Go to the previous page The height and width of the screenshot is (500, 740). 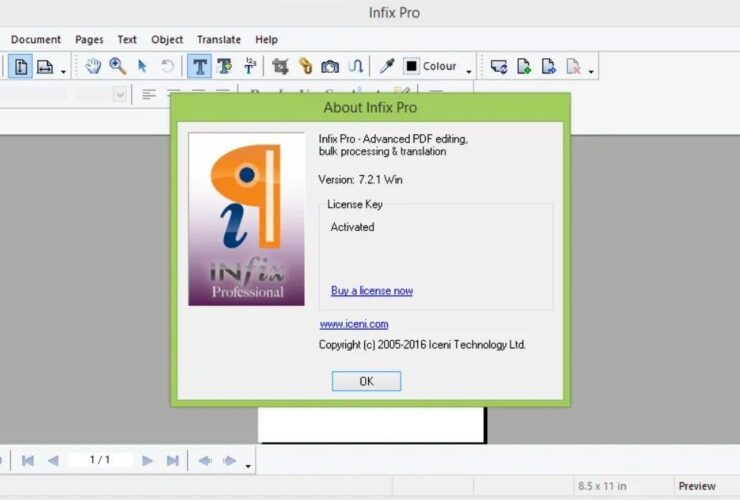click(53, 460)
